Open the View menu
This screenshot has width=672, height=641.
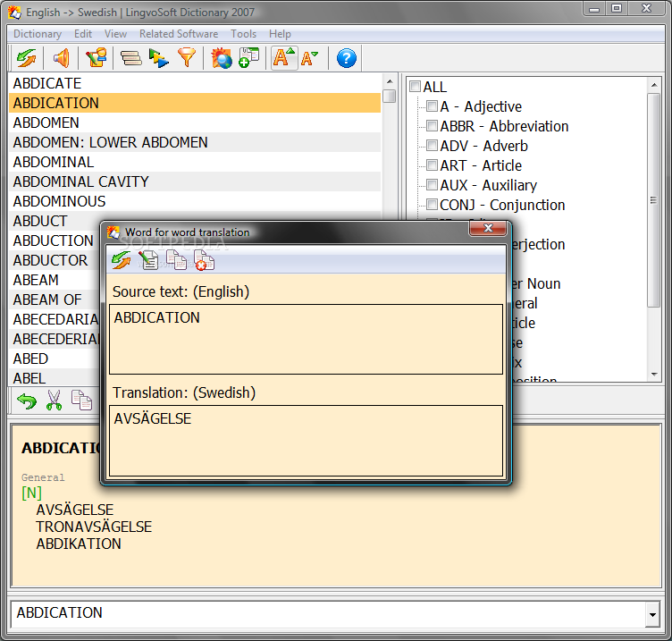115,34
